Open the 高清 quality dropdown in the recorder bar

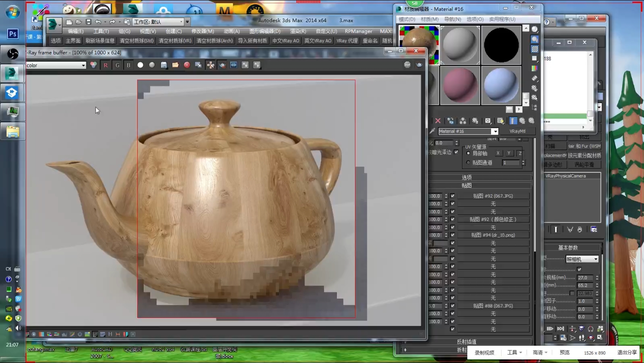click(540, 353)
